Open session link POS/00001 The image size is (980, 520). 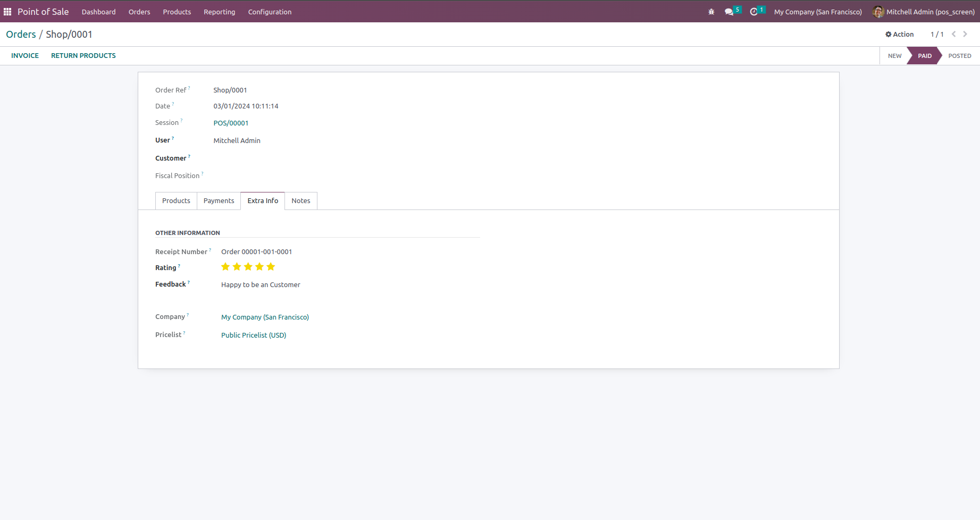[231, 123]
